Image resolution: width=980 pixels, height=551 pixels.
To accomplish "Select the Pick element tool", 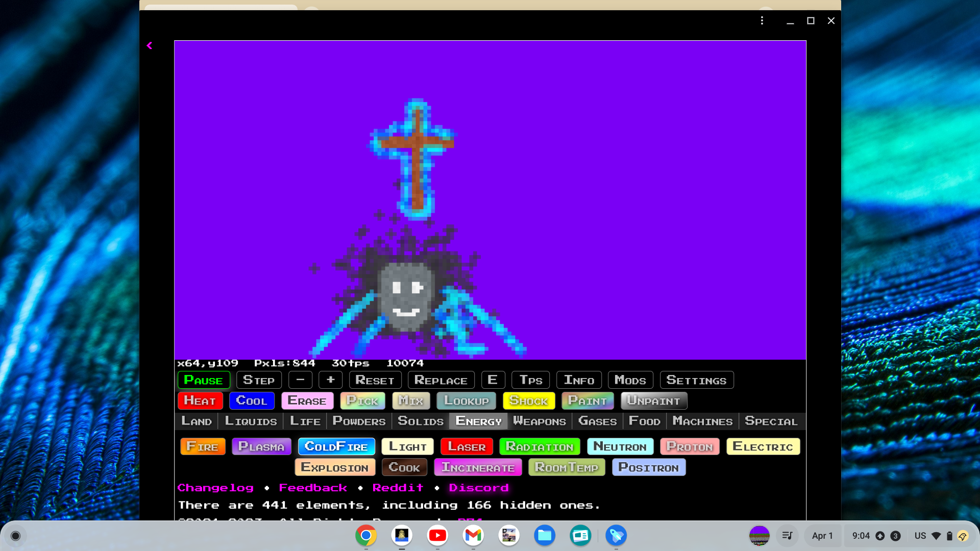I will (362, 400).
